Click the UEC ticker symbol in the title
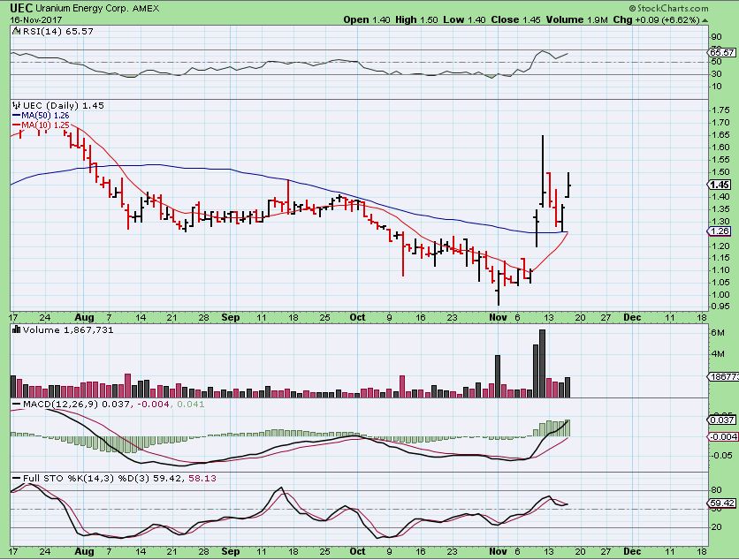The image size is (739, 560). [x=21, y=8]
